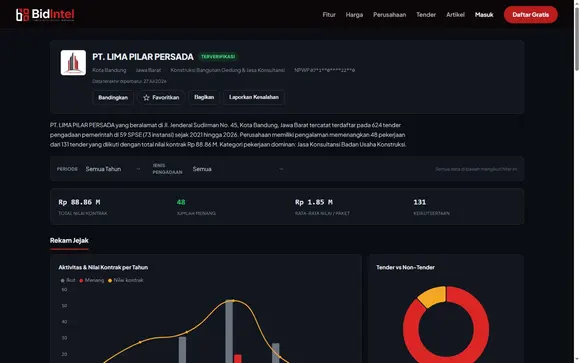Click the Rp 1.85 M average value
Image resolution: width=580 pixels, height=363 pixels.
314,202
